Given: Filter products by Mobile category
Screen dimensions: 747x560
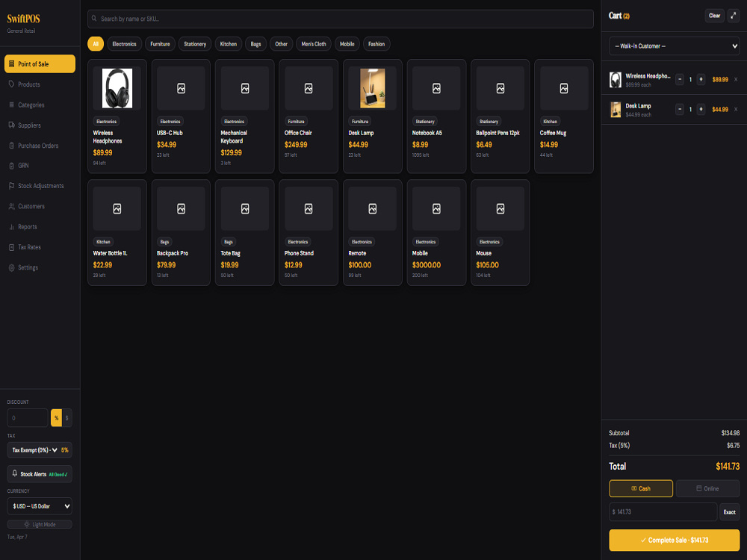Looking at the screenshot, I should pos(347,44).
